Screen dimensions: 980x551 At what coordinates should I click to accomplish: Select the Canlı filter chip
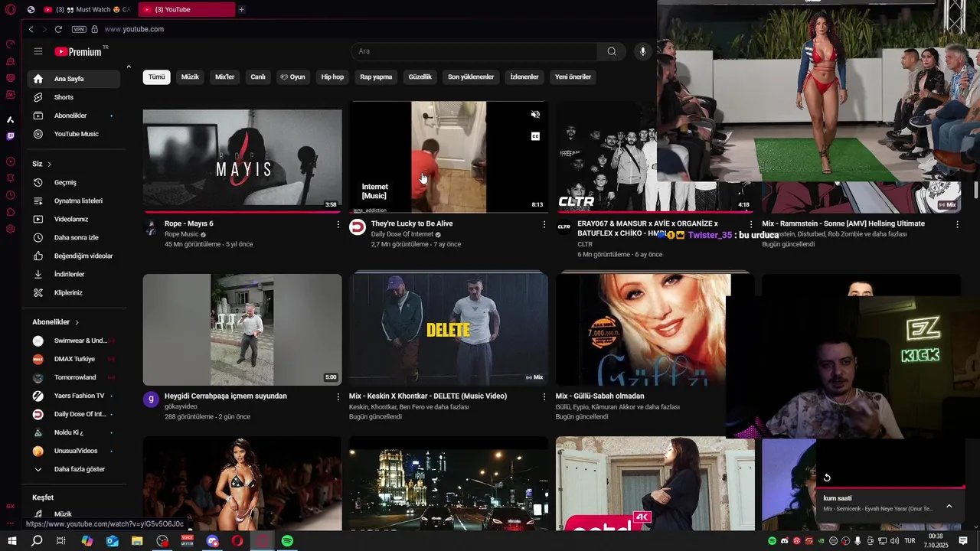click(258, 77)
